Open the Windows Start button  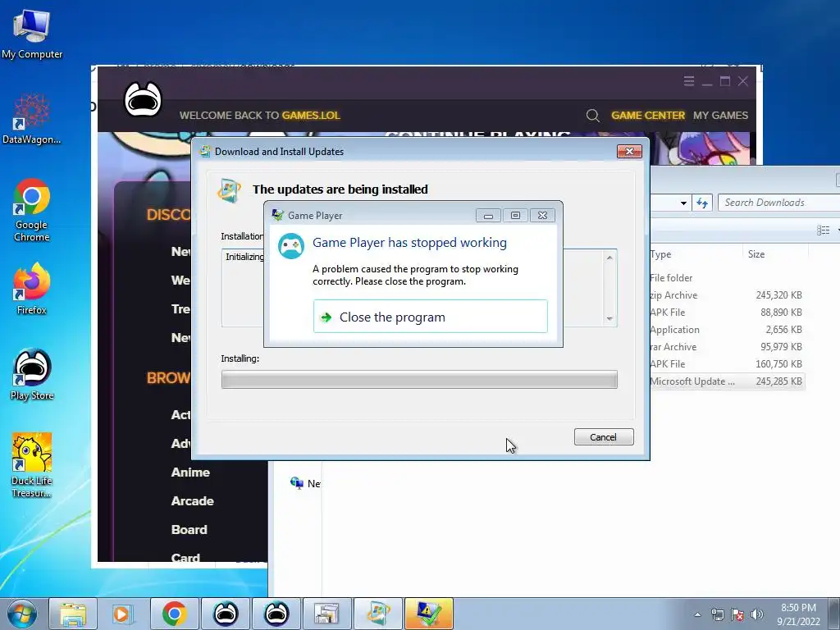(22, 614)
